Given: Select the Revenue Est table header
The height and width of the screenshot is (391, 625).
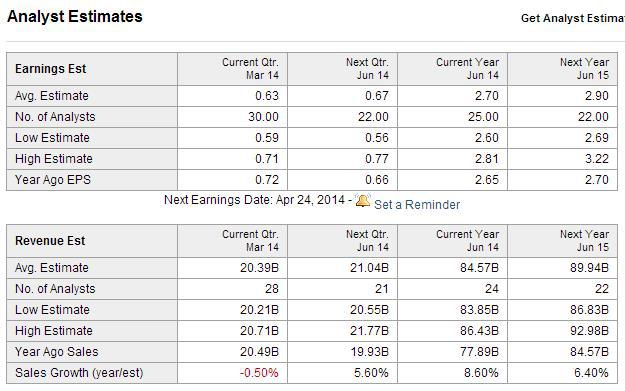Looking at the screenshot, I should pyautogui.click(x=50, y=241).
